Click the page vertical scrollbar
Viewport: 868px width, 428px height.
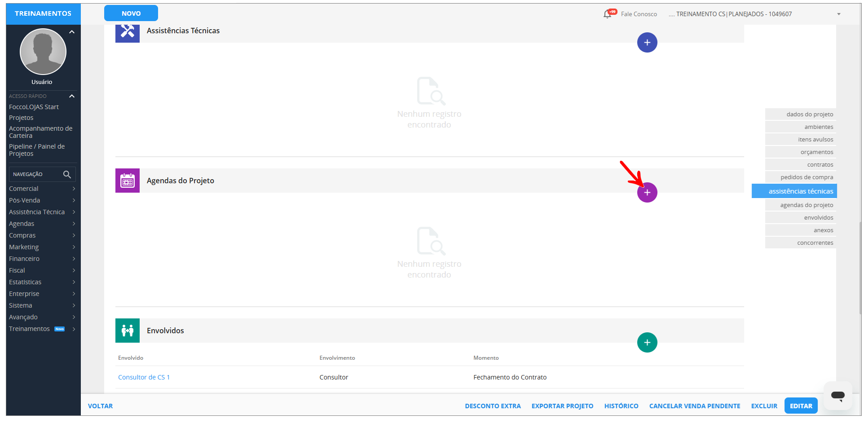click(860, 268)
